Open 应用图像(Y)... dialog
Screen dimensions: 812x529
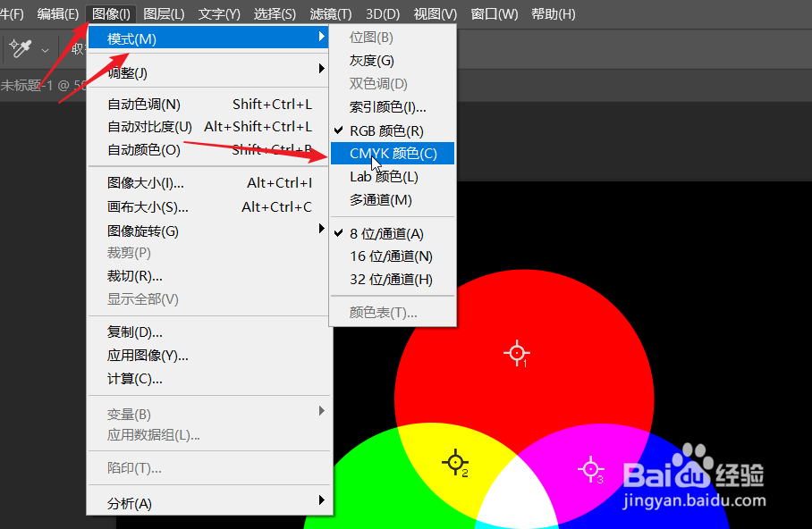[x=208, y=355]
